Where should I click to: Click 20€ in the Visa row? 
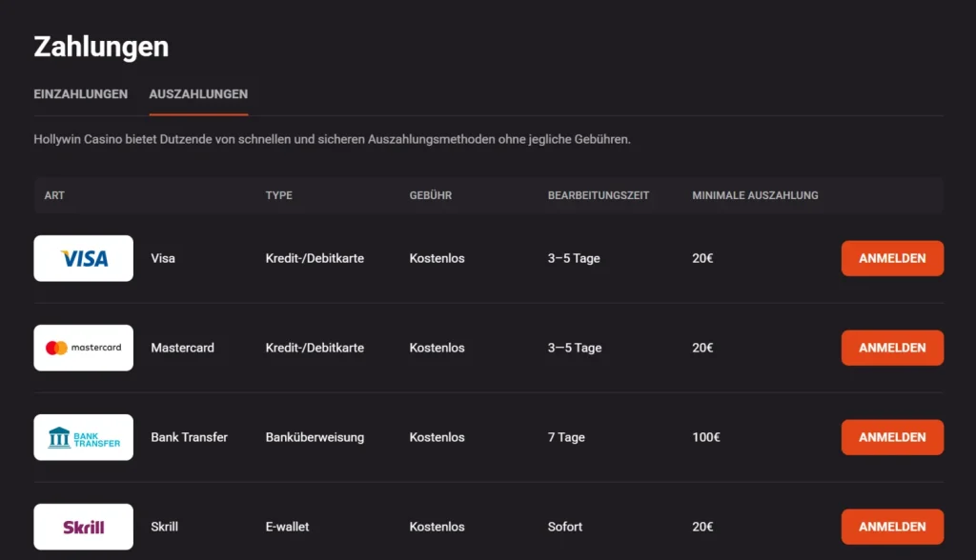pos(702,258)
